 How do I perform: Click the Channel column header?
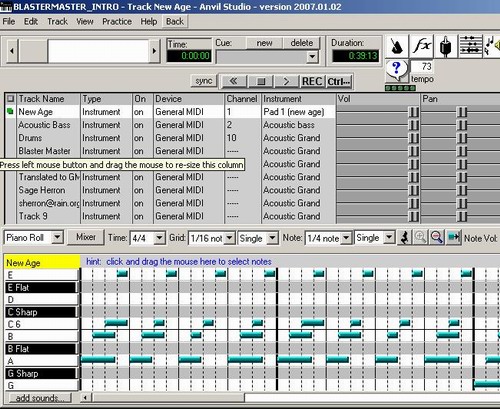point(242,99)
